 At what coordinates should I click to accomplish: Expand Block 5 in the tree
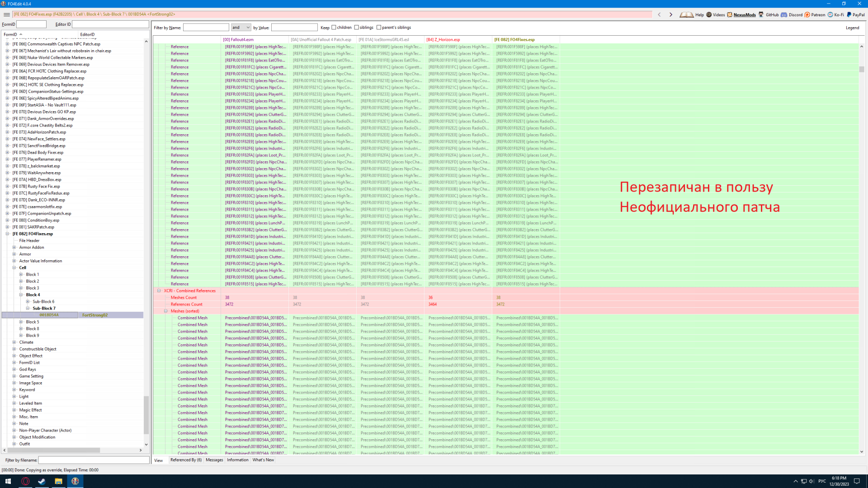[21, 322]
